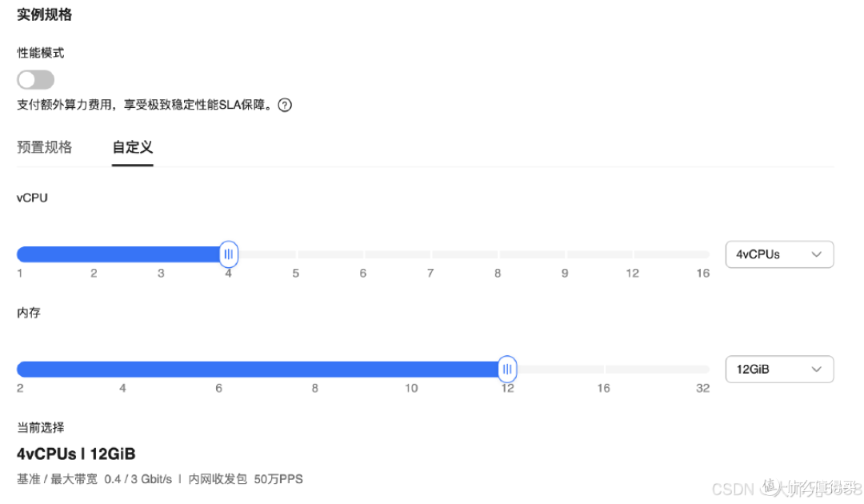Screen dimensions: 864x504
Task: Click the 实例规格 heading
Action: click(x=44, y=14)
